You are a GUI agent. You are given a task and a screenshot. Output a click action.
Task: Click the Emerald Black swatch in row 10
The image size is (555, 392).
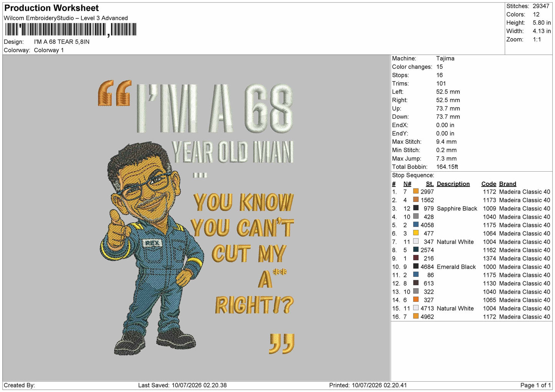(x=416, y=266)
